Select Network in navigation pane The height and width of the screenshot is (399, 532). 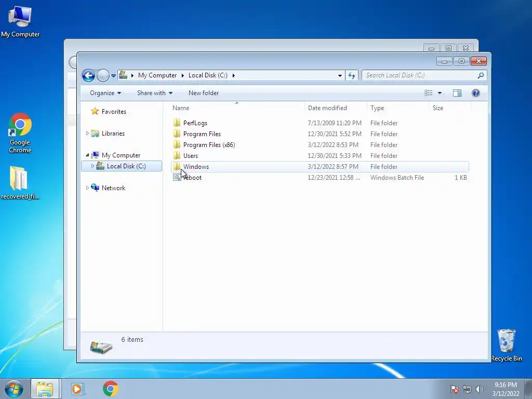113,188
